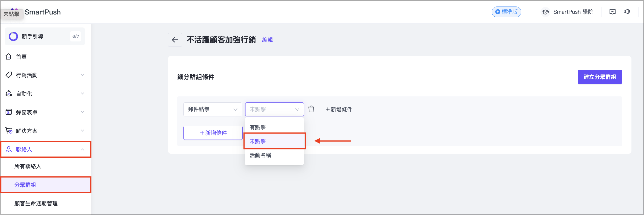Choose 活動名稱 option in dropdown
This screenshot has width=644, height=215.
coord(260,155)
